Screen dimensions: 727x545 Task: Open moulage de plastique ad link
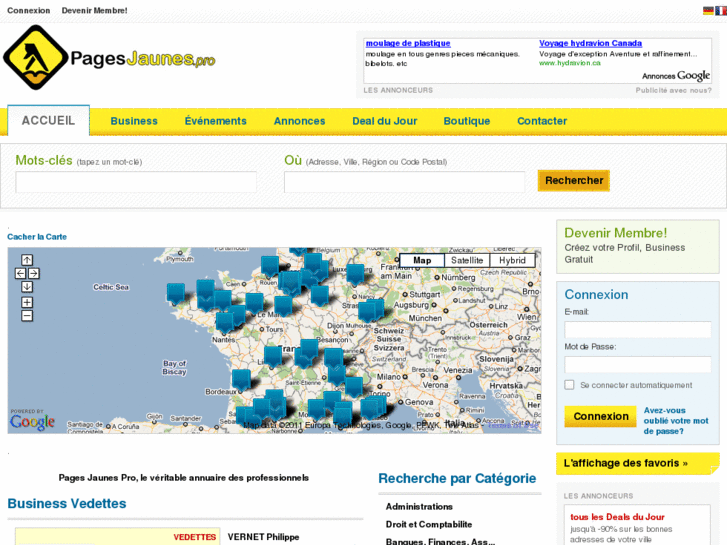[408, 43]
